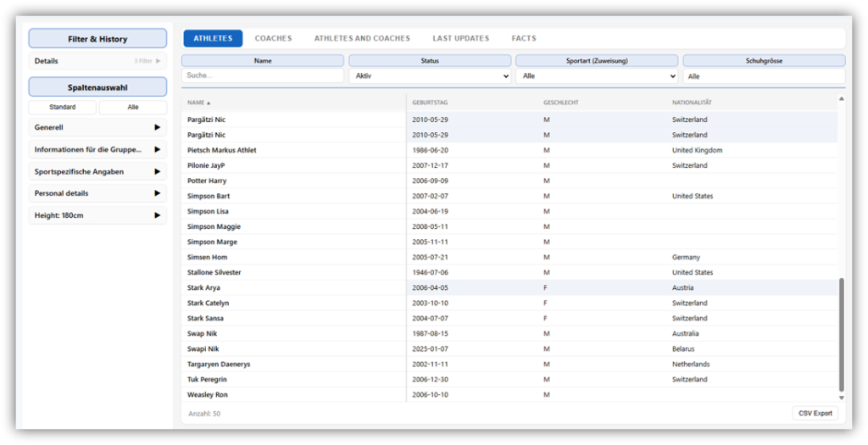Viewport: 868px width, 445px height.
Task: Select the Stark Arya table row
Action: [509, 288]
